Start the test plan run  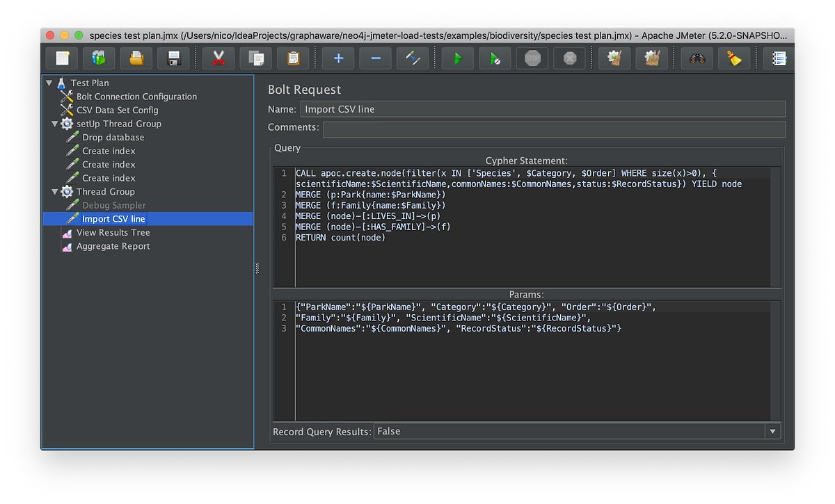(457, 58)
